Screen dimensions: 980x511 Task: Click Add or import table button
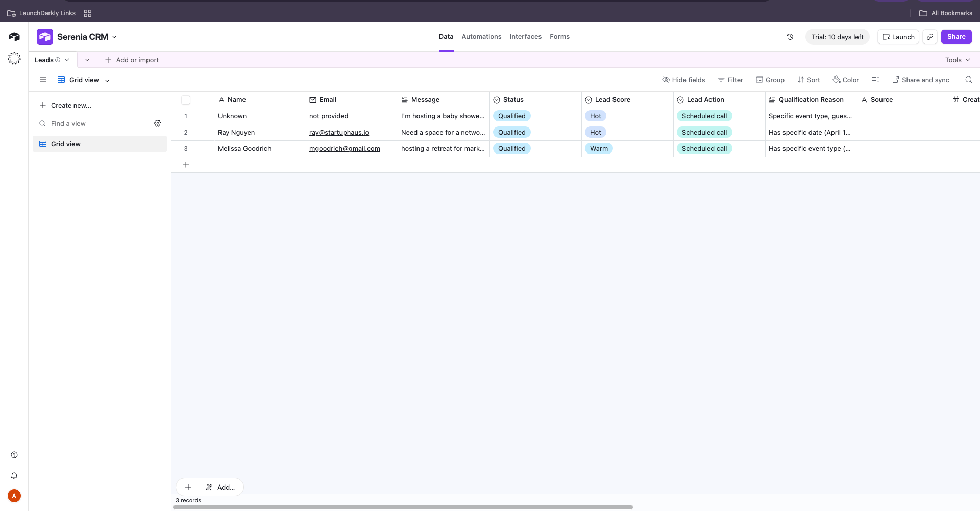pos(132,60)
